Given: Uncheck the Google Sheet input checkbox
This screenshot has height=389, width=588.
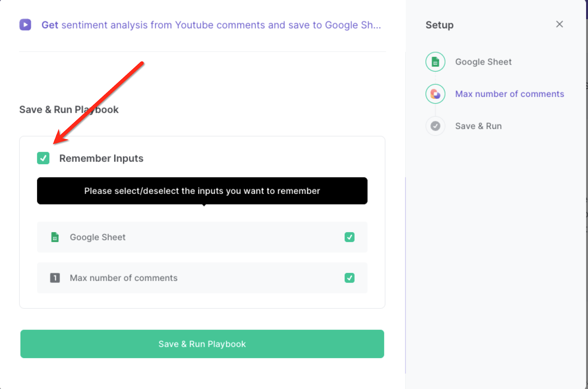Looking at the screenshot, I should [349, 237].
